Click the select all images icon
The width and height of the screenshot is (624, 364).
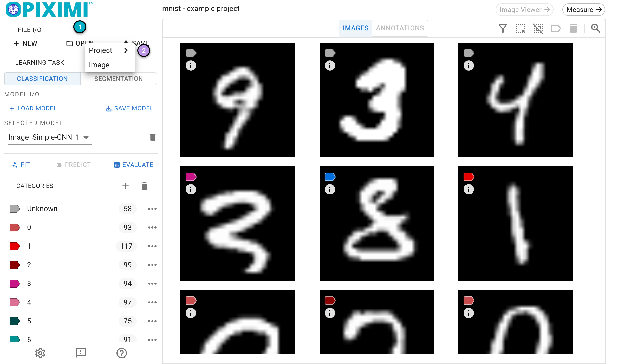click(520, 28)
